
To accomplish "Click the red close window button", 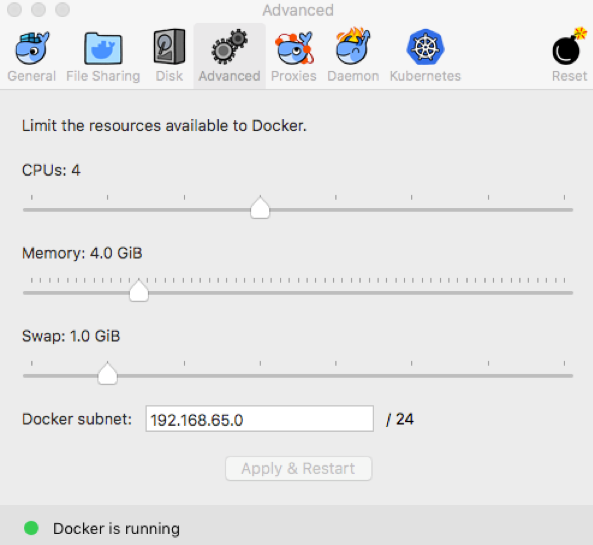I will [14, 10].
